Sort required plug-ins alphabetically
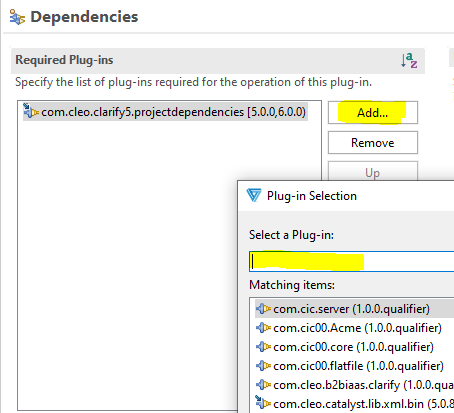This screenshot has height=413, width=454. pos(409,60)
